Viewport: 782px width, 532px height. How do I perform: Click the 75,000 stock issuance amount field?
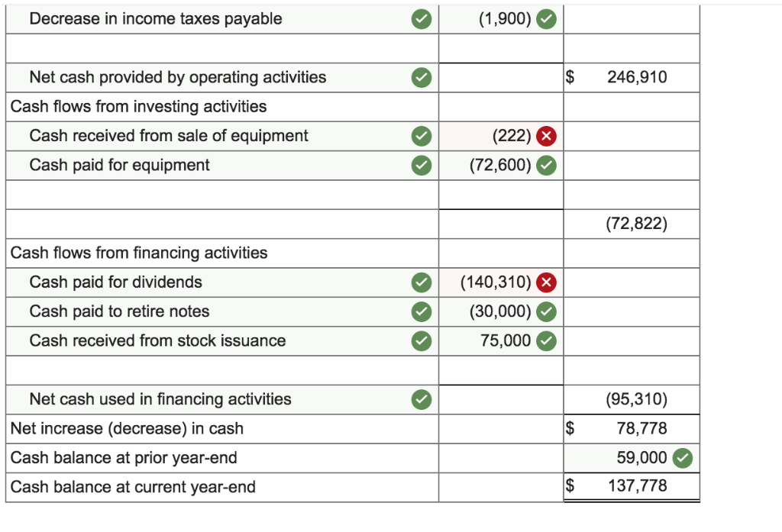click(x=501, y=341)
